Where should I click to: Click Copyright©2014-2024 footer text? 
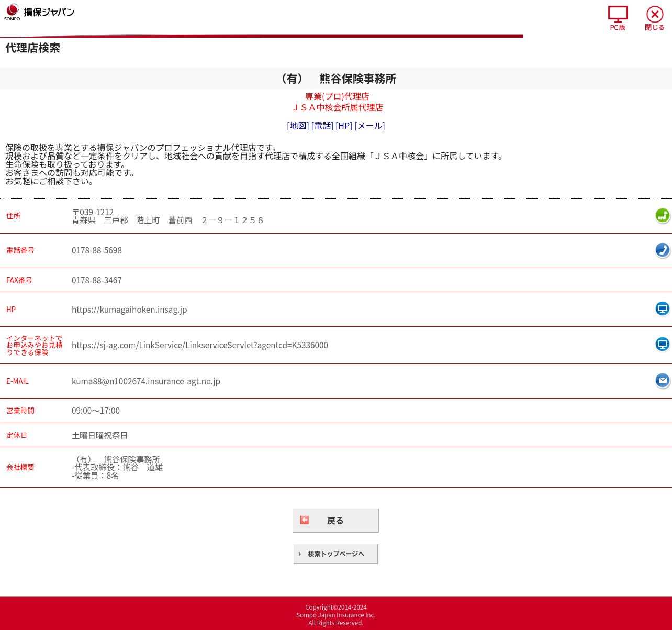pyautogui.click(x=336, y=607)
